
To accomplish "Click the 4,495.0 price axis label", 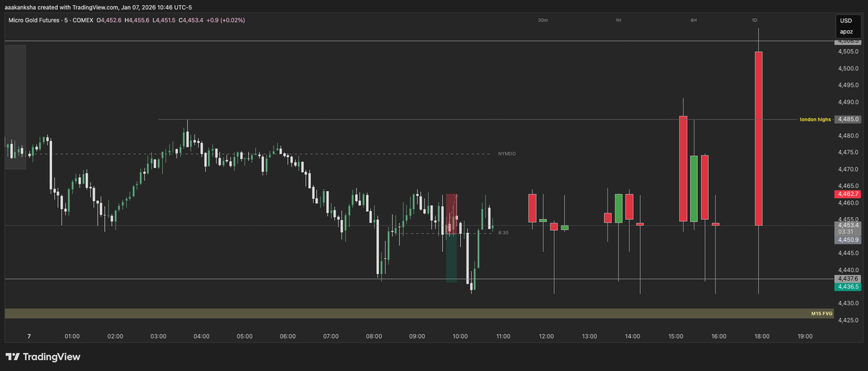I will point(848,85).
